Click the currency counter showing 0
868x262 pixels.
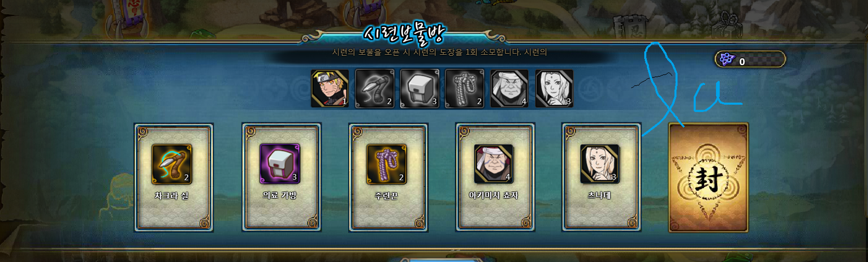point(750,59)
